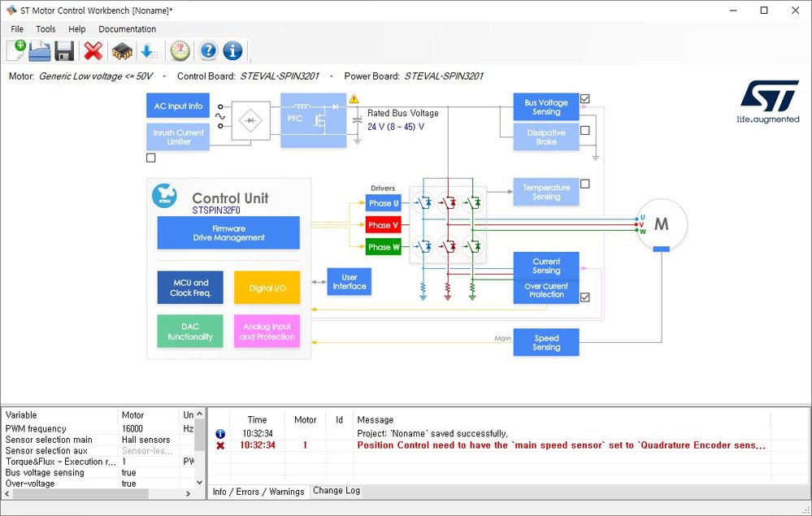This screenshot has height=516, width=812.
Task: Click the Phase U driver block
Action: (x=384, y=203)
